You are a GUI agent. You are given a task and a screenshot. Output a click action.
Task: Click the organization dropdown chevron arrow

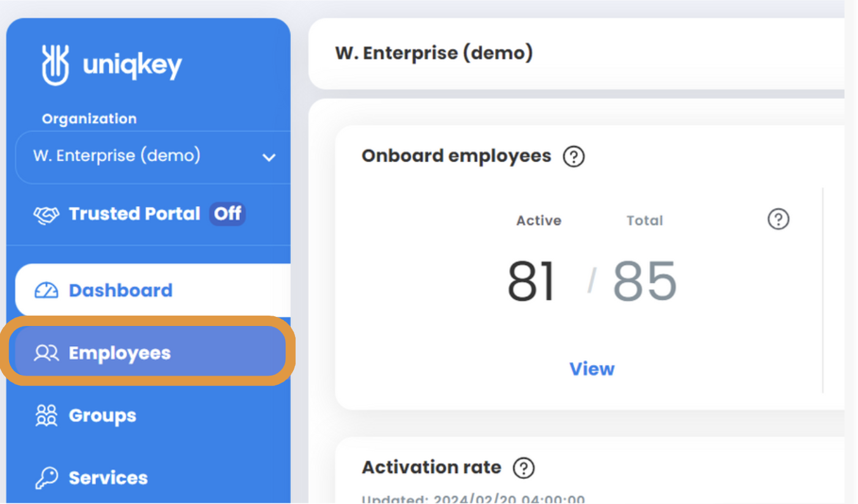[x=269, y=158]
